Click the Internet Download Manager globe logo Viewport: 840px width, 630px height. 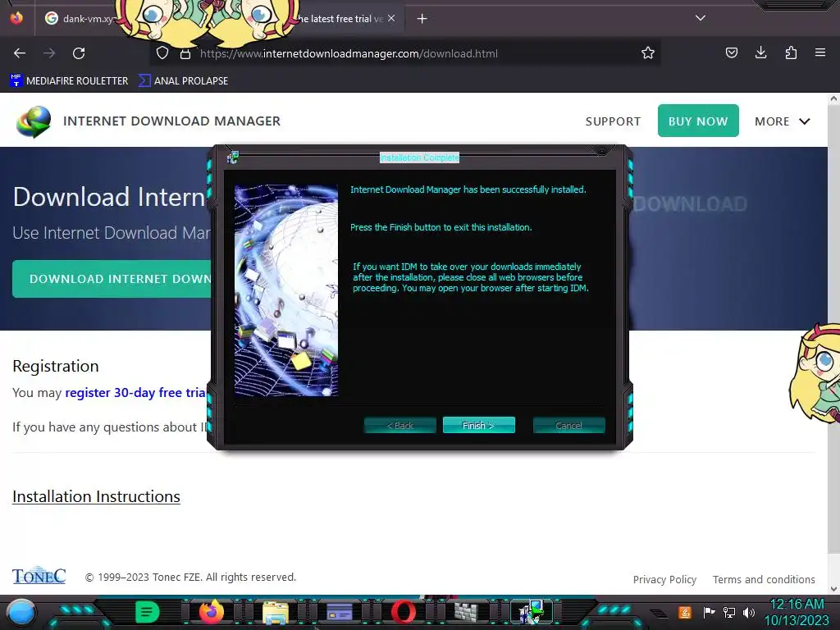pos(34,121)
